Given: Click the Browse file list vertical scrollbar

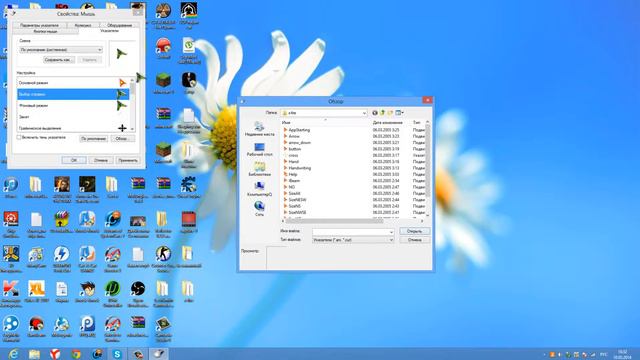Looking at the screenshot, I should [x=427, y=169].
